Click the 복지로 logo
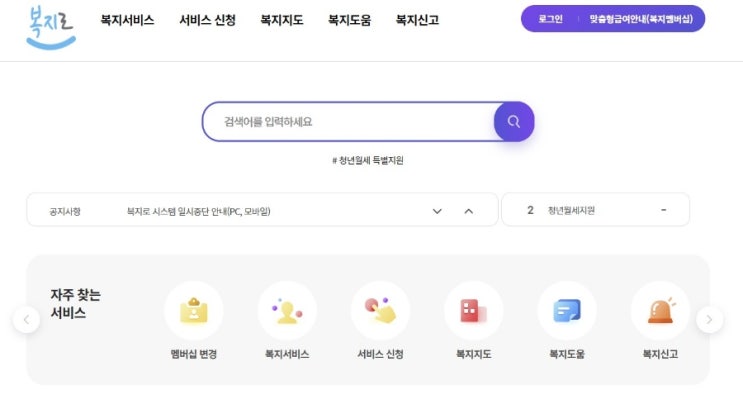Viewport: 743px width, 395px height. point(51,27)
